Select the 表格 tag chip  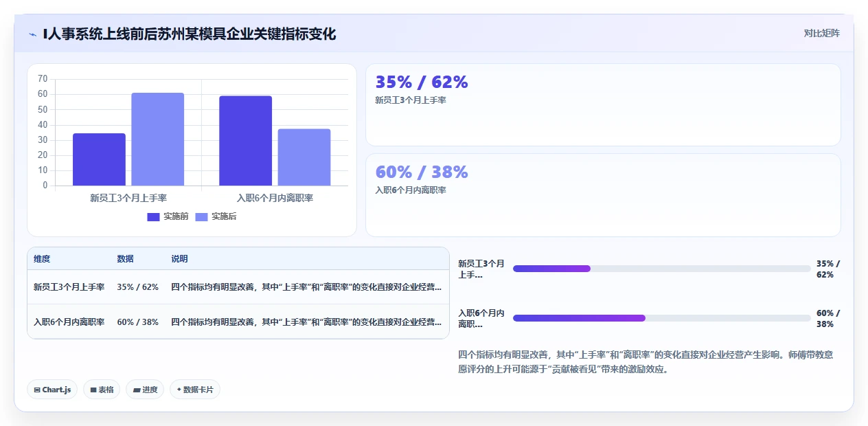[x=102, y=390]
